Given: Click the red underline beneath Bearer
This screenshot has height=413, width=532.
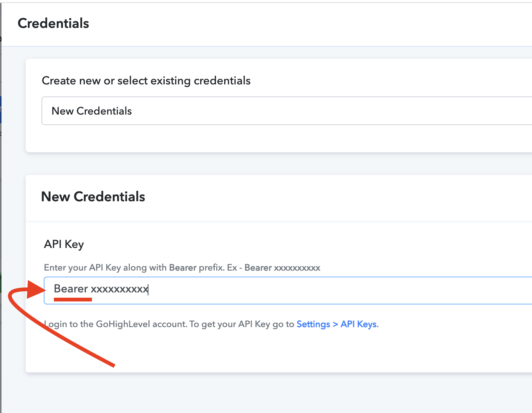Looking at the screenshot, I should coord(73,300).
